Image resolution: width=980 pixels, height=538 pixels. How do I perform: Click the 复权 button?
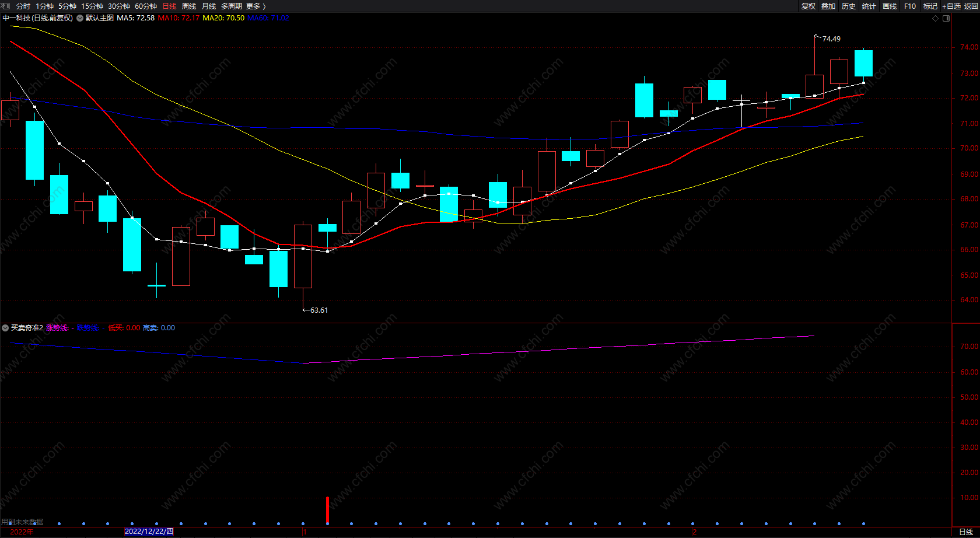point(808,6)
